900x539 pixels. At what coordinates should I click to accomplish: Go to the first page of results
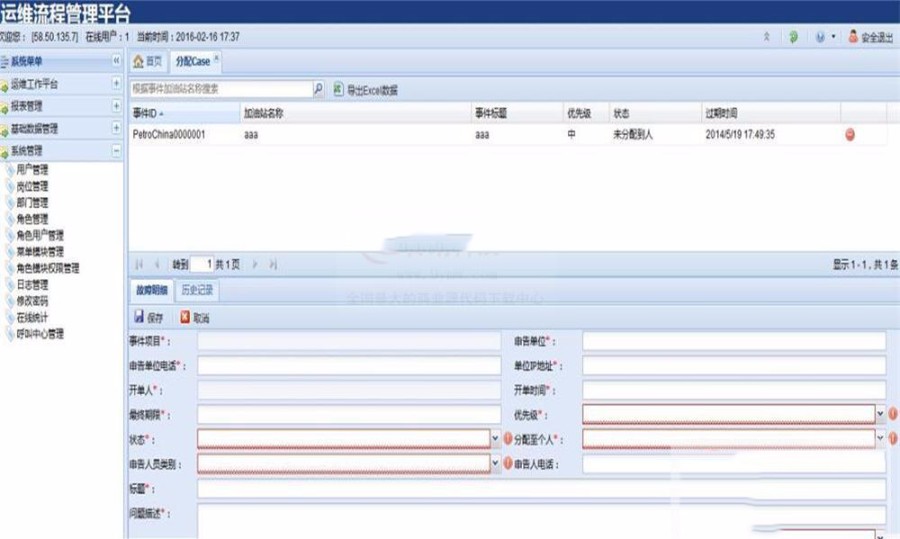point(139,264)
